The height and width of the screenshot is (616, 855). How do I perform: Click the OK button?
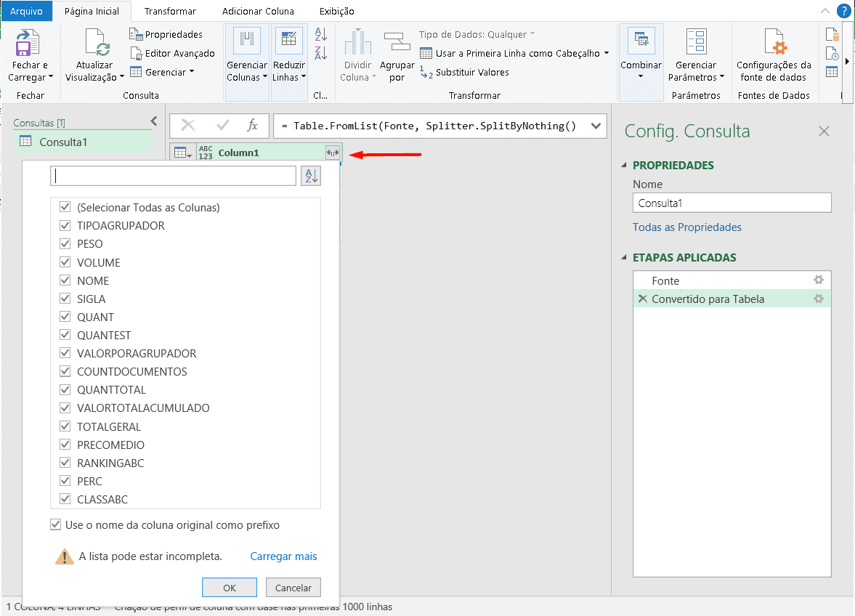[x=230, y=588]
